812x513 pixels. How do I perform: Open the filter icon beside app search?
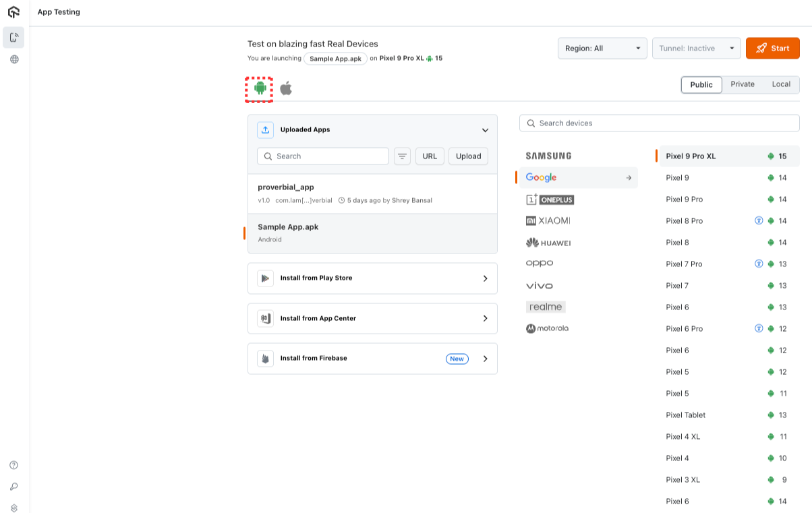pos(402,156)
